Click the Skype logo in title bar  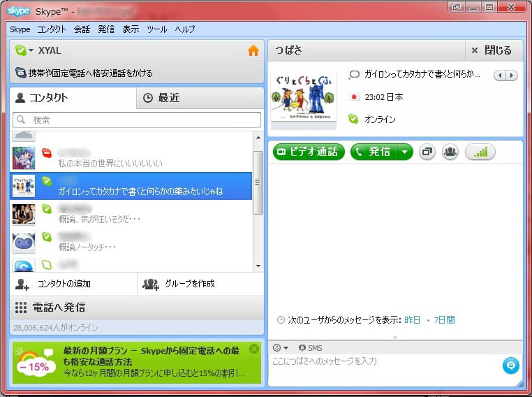click(18, 11)
